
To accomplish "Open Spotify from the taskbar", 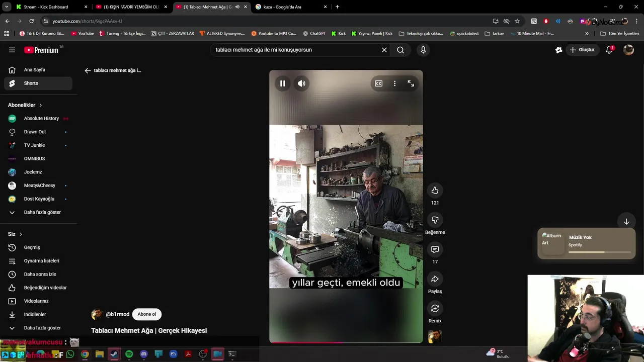I will coord(129,354).
